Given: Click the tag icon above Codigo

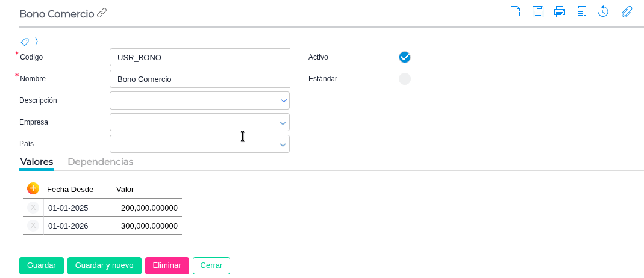Looking at the screenshot, I should pos(25,42).
